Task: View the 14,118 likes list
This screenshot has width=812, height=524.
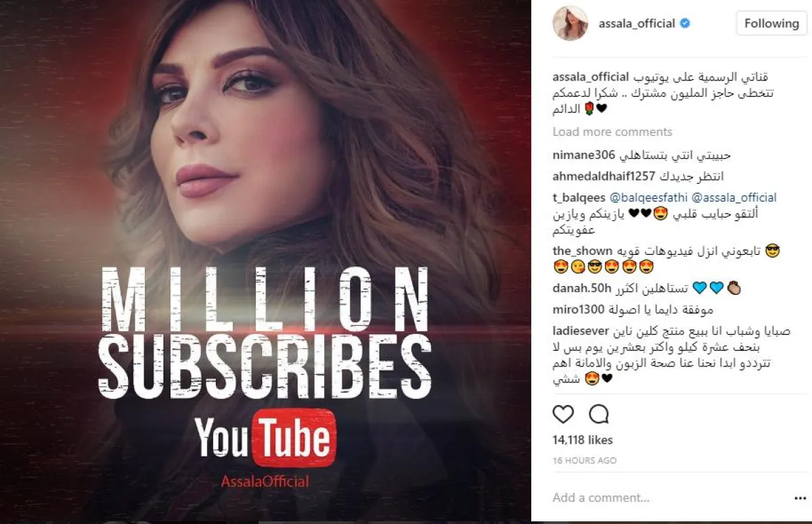Action: click(583, 440)
